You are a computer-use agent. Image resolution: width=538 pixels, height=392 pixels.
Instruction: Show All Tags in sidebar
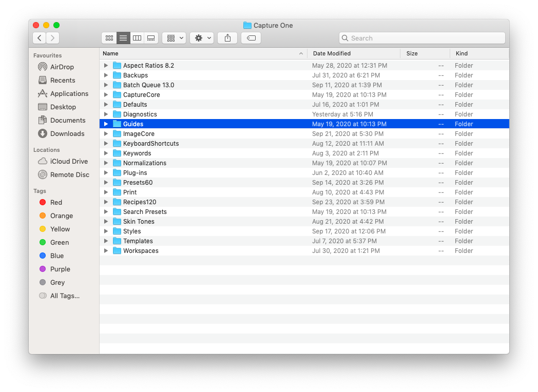(x=60, y=296)
